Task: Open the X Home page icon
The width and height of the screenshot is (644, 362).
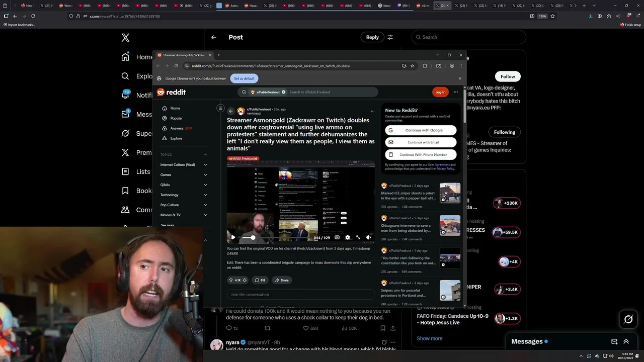Action: pyautogui.click(x=125, y=57)
